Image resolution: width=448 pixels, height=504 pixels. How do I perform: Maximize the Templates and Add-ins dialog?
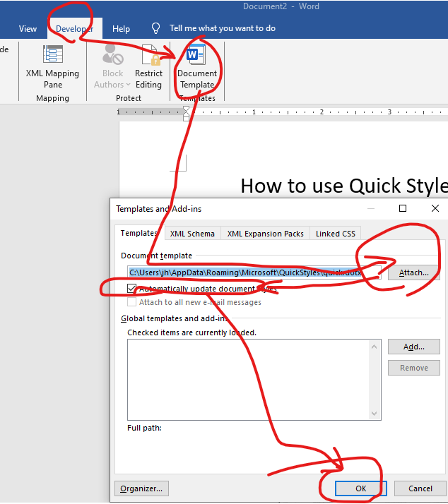pyautogui.click(x=403, y=209)
